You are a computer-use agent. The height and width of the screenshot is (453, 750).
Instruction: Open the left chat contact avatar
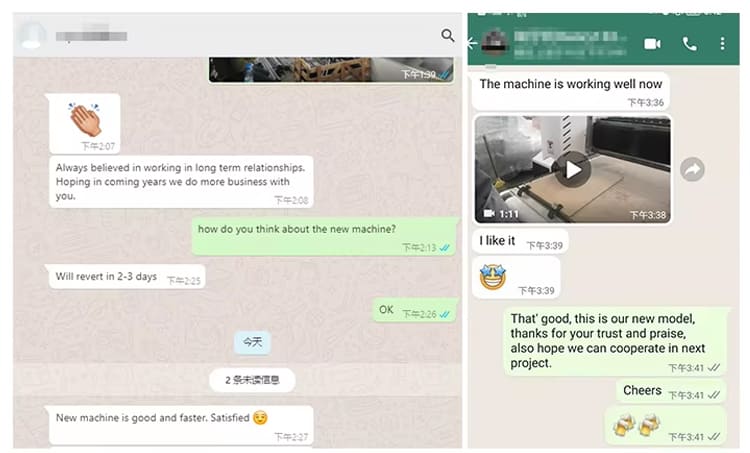32,35
